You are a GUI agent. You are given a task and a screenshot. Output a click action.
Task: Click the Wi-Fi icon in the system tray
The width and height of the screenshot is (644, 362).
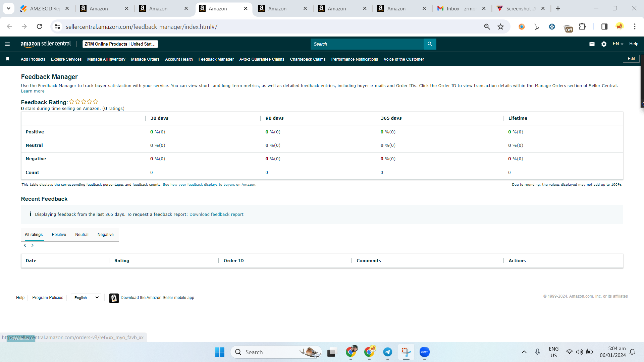570,352
